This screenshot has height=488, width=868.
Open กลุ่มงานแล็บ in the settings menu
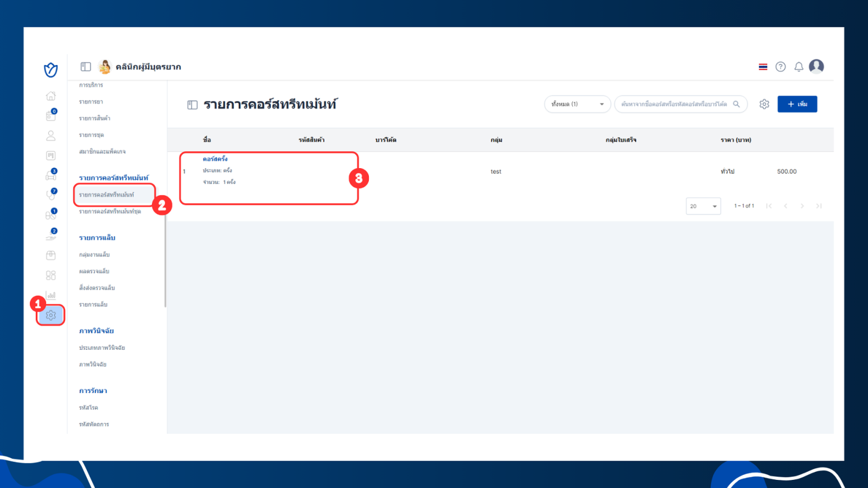94,255
